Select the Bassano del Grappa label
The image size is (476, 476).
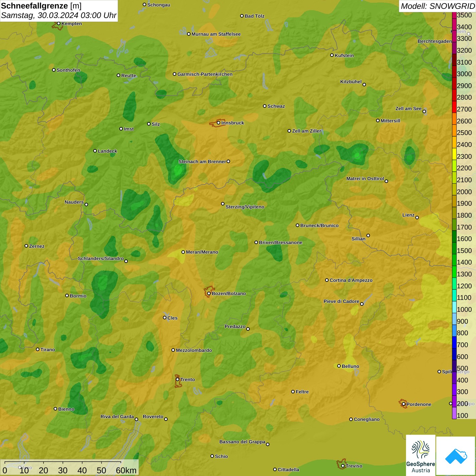[x=242, y=442]
